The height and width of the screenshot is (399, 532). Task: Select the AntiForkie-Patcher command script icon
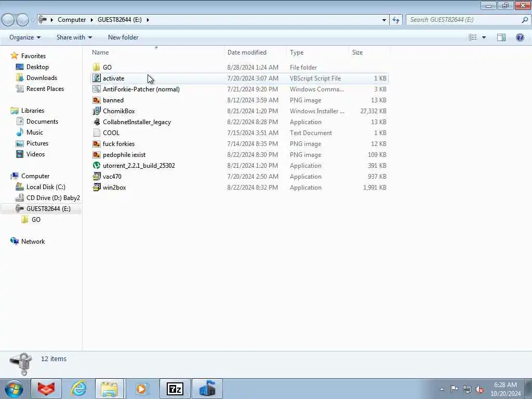coord(96,89)
